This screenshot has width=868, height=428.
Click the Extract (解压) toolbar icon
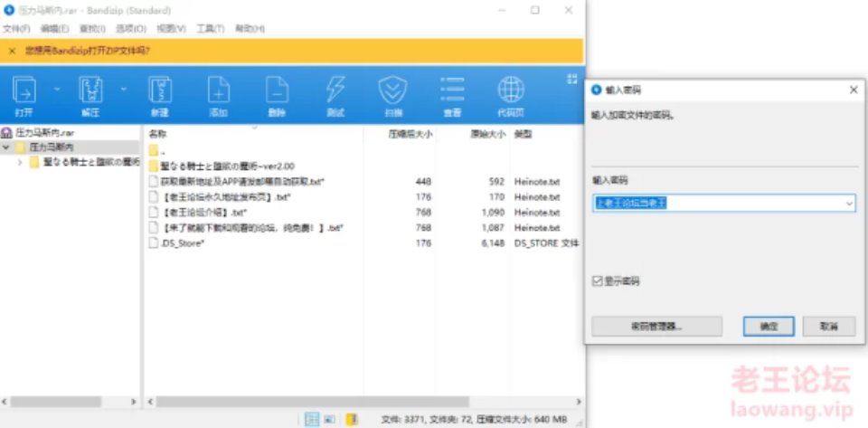90,90
